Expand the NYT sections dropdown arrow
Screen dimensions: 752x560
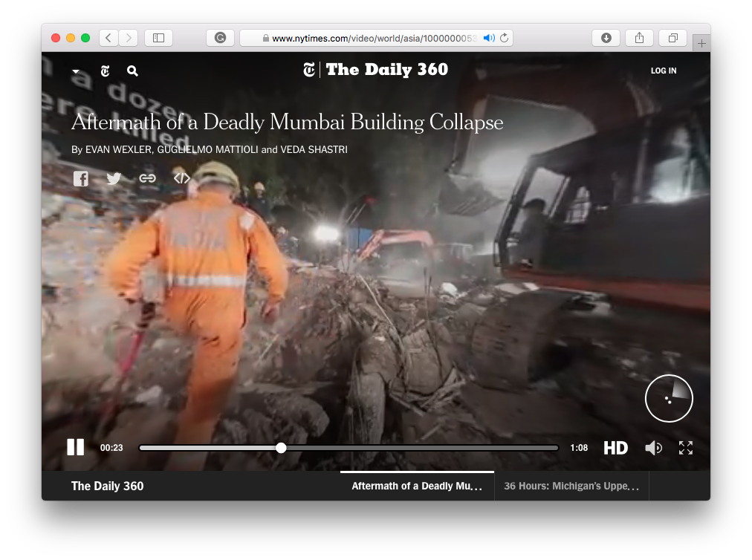point(76,71)
